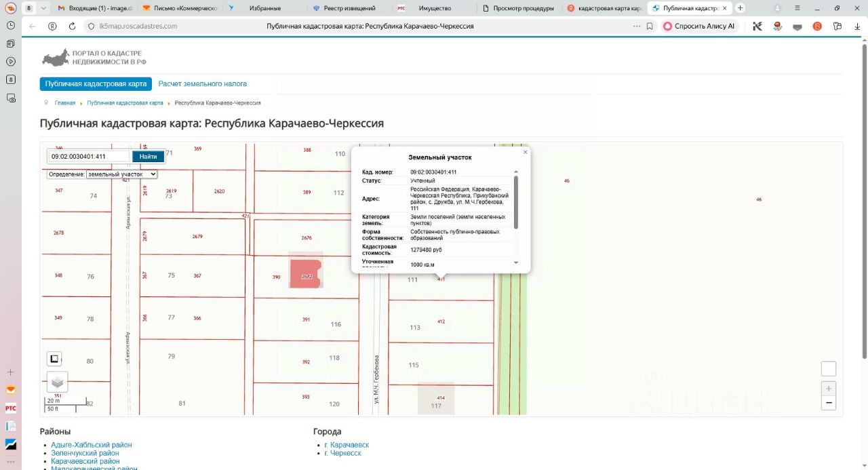Open РТС icon in browser sidebar
The width and height of the screenshot is (868, 470).
point(11,408)
